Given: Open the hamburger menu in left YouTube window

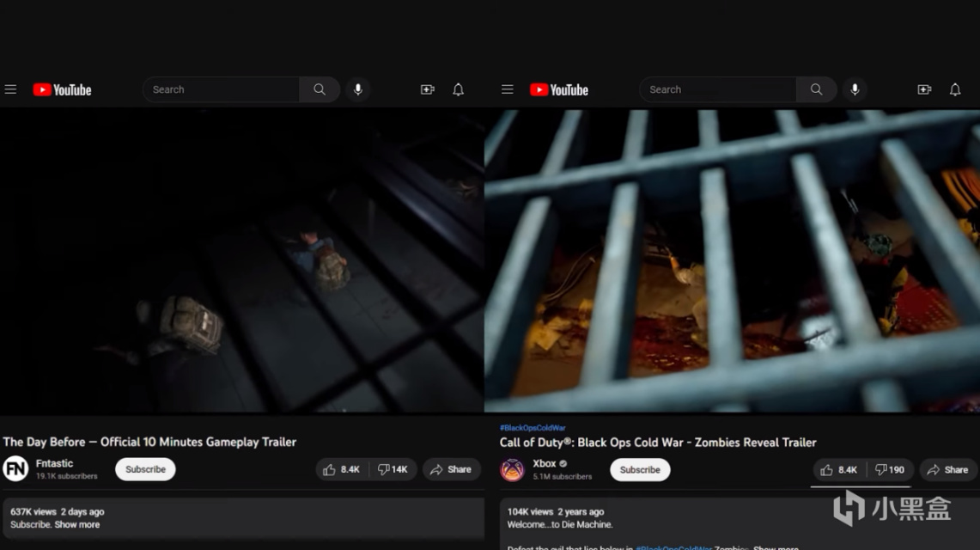Looking at the screenshot, I should click(10, 89).
